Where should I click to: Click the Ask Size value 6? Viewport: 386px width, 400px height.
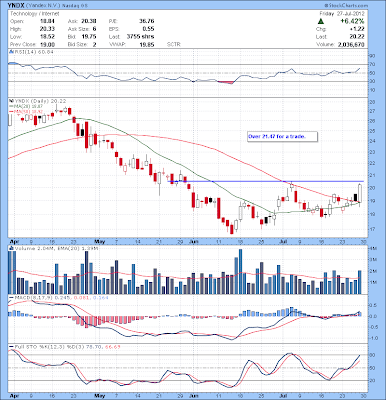point(94,29)
